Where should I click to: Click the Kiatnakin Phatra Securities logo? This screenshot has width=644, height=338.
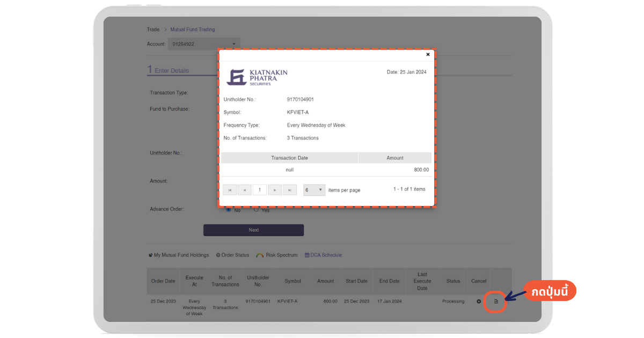[x=257, y=77]
